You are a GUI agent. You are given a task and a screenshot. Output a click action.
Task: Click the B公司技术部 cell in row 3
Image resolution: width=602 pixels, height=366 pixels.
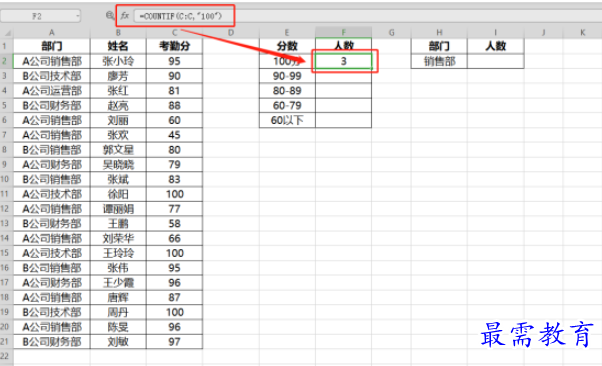pos(52,76)
